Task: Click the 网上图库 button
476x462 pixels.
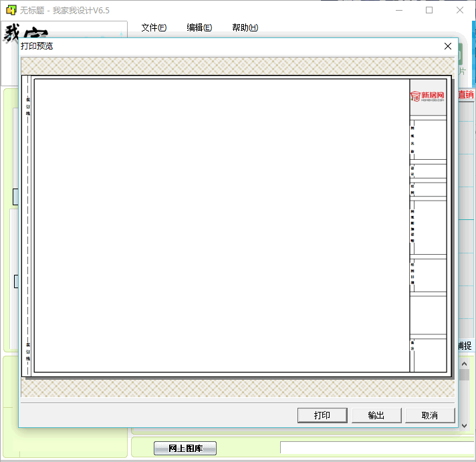Action: coord(185,448)
